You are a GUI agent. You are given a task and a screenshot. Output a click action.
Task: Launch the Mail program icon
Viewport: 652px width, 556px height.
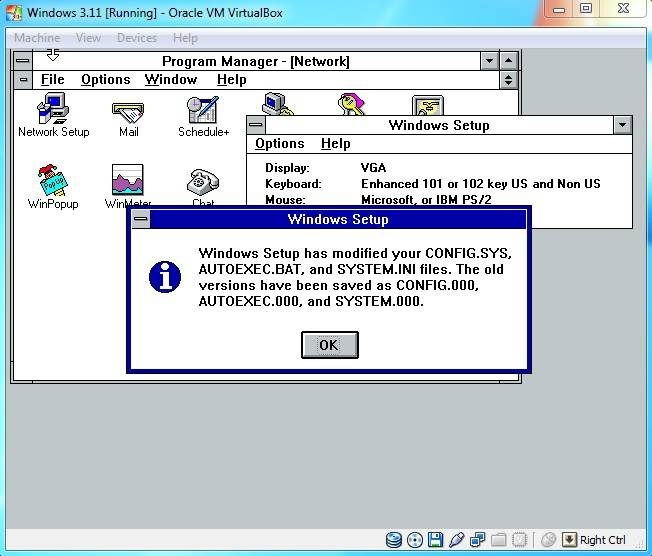pyautogui.click(x=128, y=109)
